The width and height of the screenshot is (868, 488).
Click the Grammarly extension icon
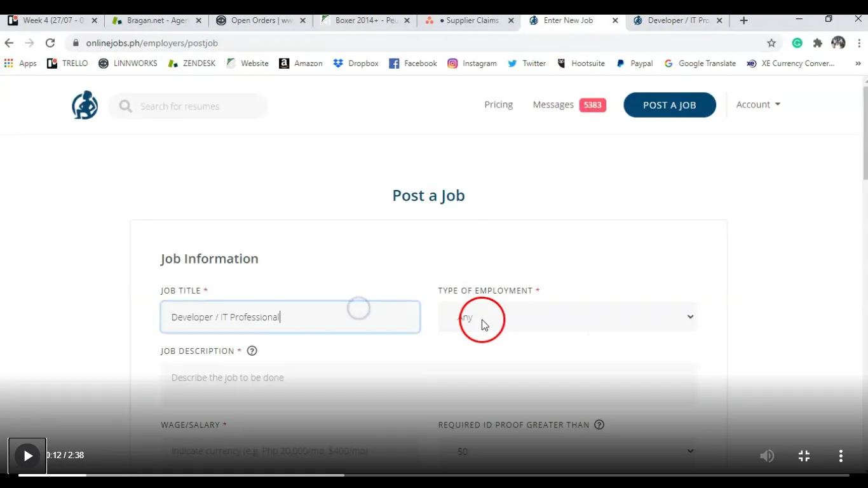click(x=797, y=43)
